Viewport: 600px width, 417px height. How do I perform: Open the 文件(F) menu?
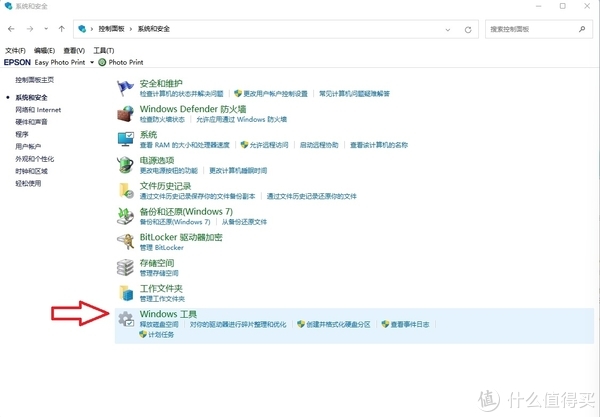(x=15, y=50)
